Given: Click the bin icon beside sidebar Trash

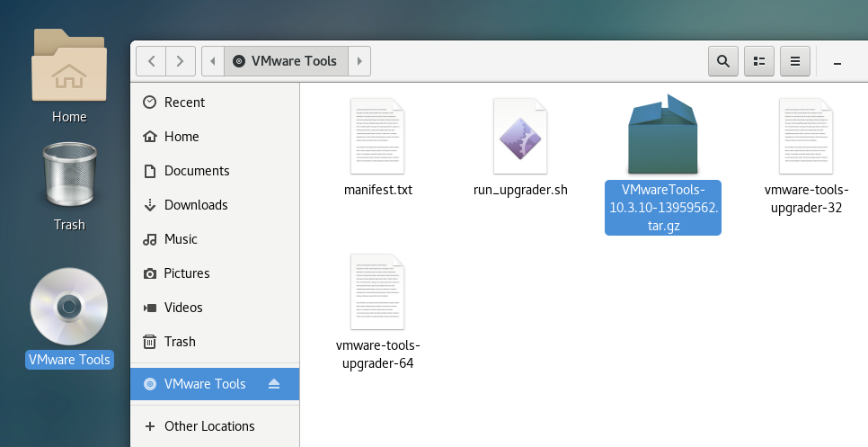Looking at the screenshot, I should pyautogui.click(x=149, y=342).
